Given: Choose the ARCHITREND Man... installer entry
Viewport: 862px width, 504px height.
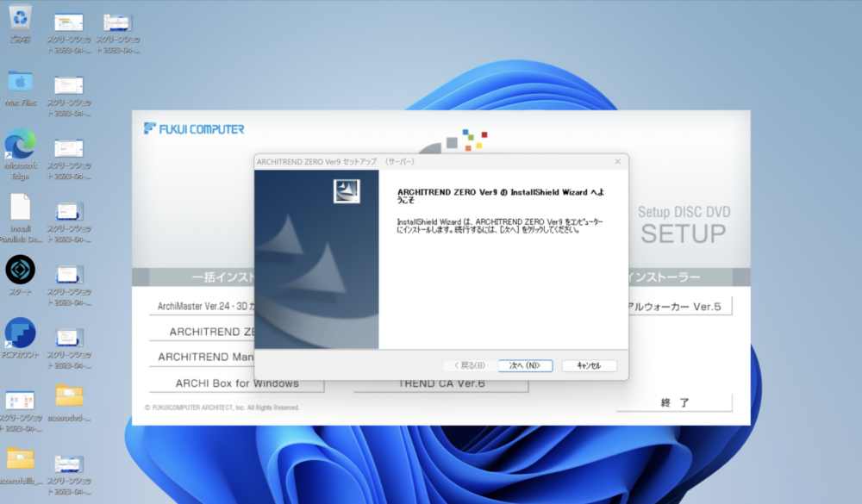Looking at the screenshot, I should (203, 357).
